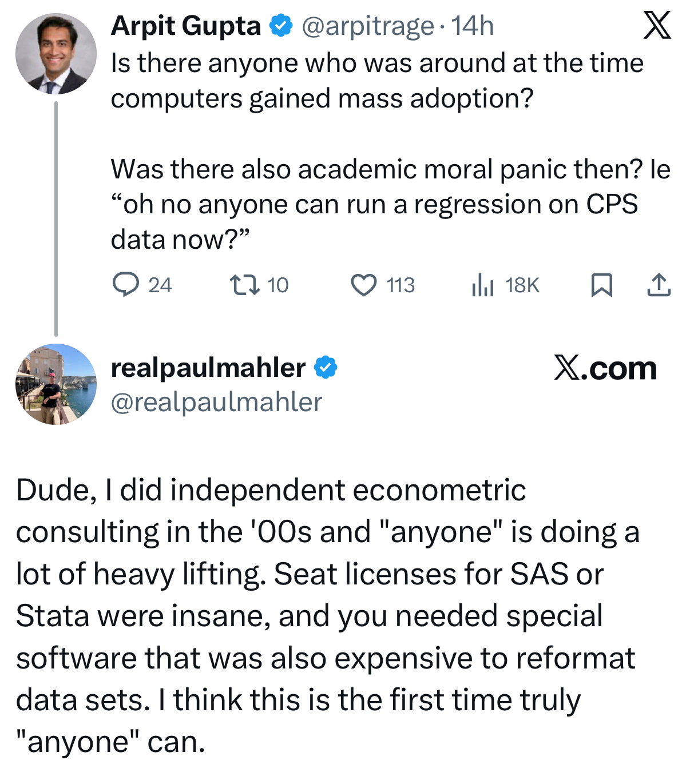Click the X logo in top corner

pos(657,26)
